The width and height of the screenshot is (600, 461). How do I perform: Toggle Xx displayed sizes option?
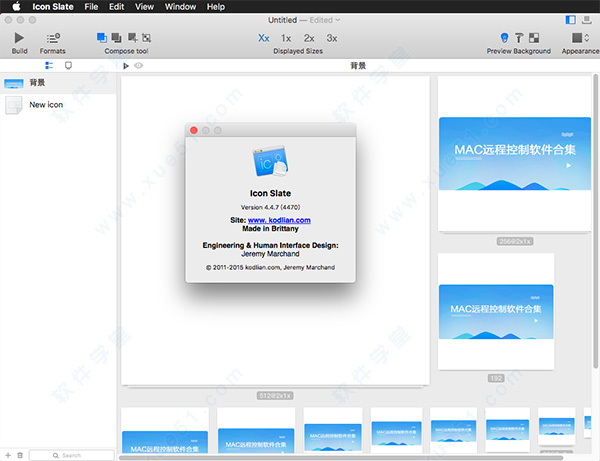click(x=264, y=38)
